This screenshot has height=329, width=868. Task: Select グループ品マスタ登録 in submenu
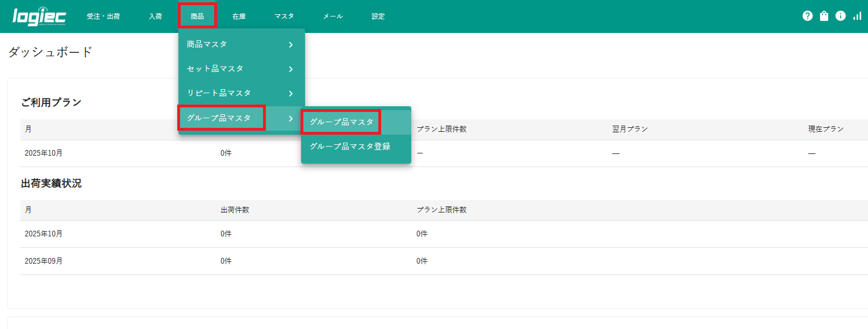point(350,147)
